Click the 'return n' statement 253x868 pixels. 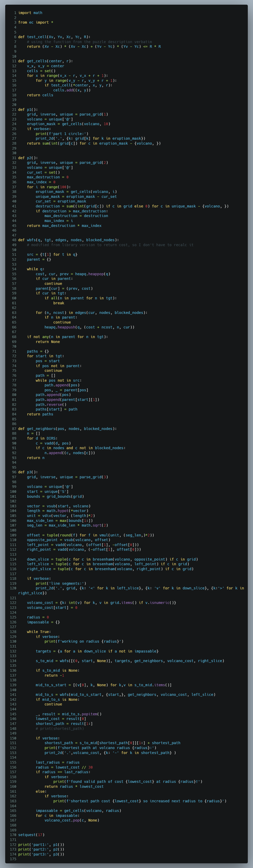[x=35, y=458]
